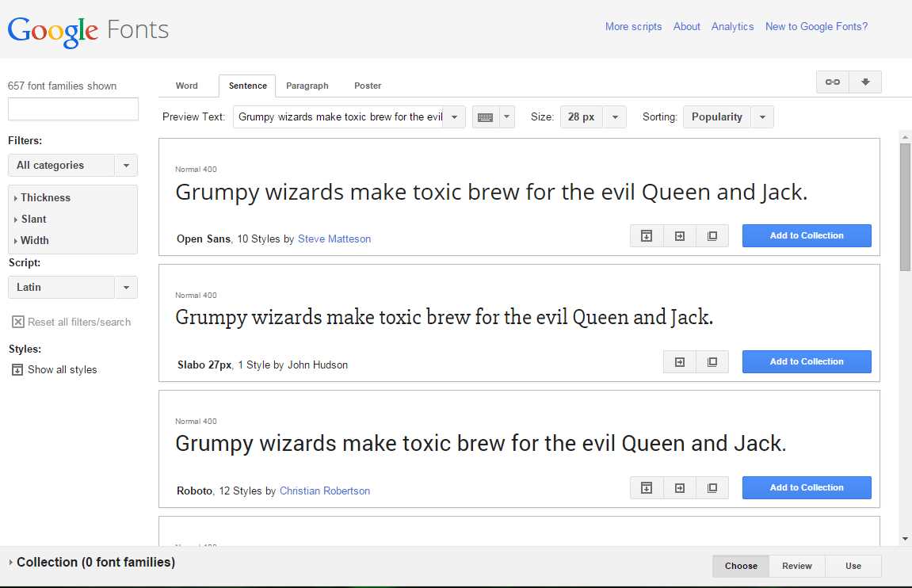Switch to the Poster tab

click(x=367, y=86)
